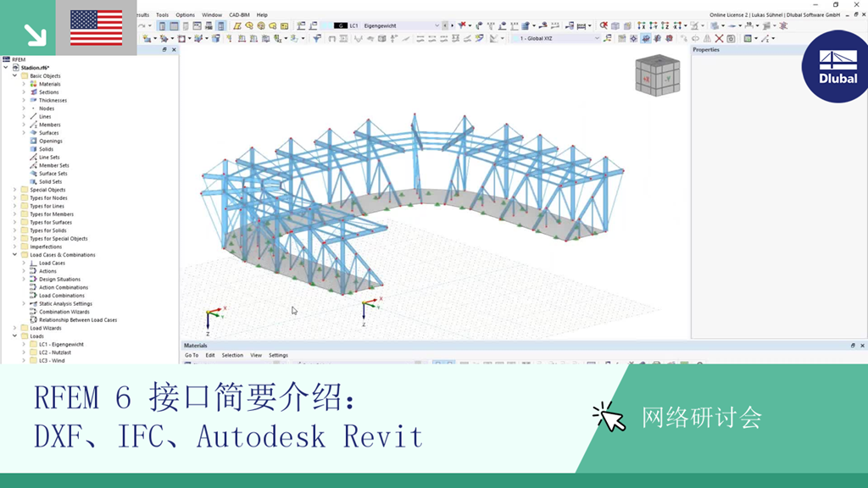Click the Settings menu in the Materials panel
This screenshot has height=488, width=868.
coord(279,355)
